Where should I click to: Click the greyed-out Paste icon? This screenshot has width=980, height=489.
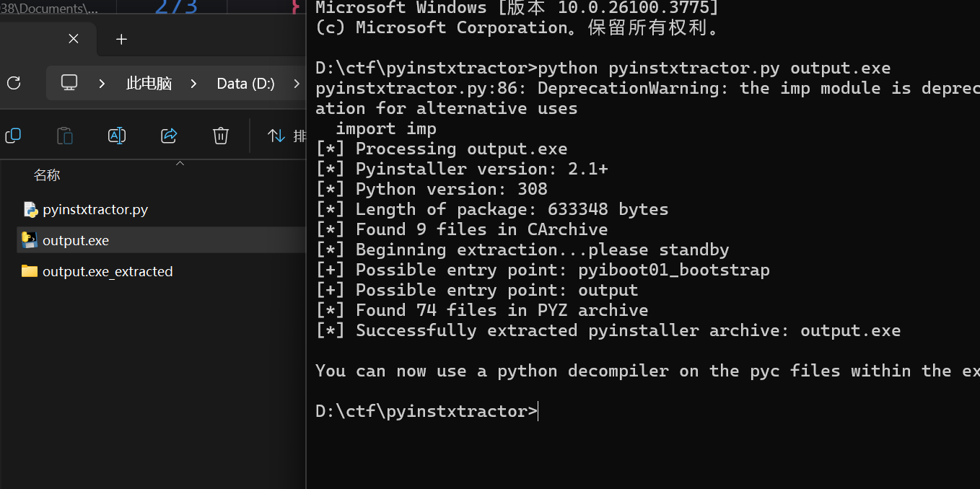[65, 135]
